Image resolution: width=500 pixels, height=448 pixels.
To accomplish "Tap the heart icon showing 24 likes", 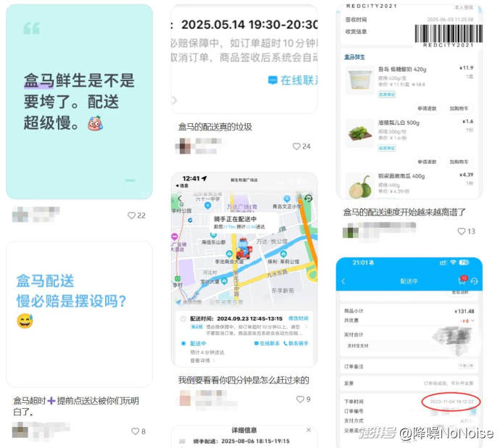I will pyautogui.click(x=296, y=146).
